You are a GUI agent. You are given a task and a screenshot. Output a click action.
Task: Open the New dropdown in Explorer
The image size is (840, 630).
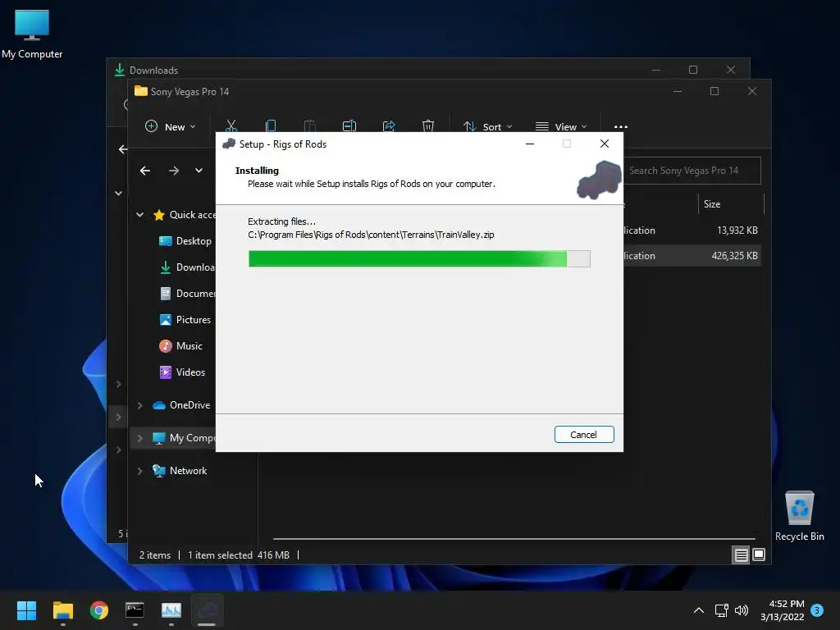pos(171,127)
